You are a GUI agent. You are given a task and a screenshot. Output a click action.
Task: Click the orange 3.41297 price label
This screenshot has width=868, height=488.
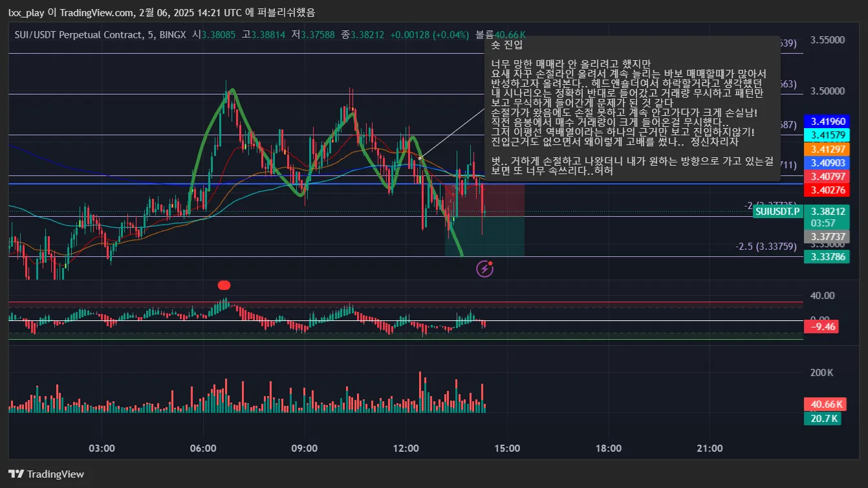click(828, 149)
